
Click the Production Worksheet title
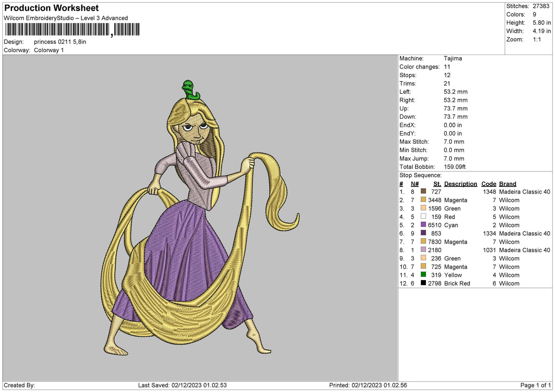click(x=51, y=8)
